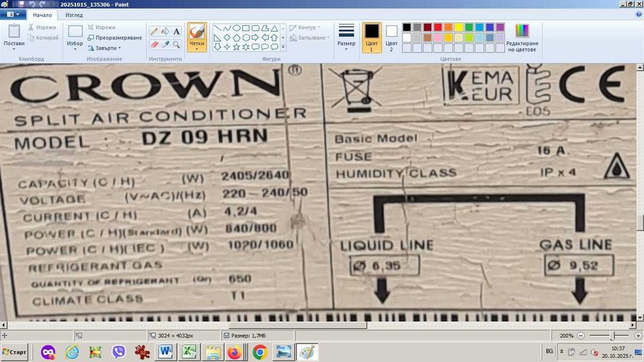The height and width of the screenshot is (362, 644).
Task: Click the Save icon in quick access toolbar
Action: click(21, 4)
